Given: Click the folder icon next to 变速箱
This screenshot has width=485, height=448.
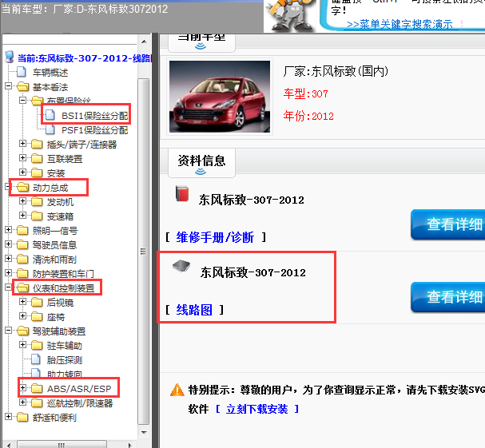Looking at the screenshot, I should (x=37, y=216).
